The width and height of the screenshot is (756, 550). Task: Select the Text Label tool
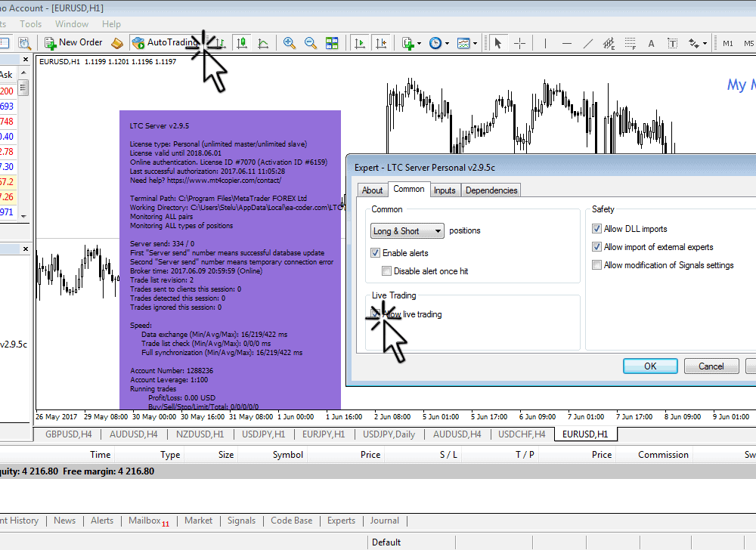pyautogui.click(x=672, y=43)
